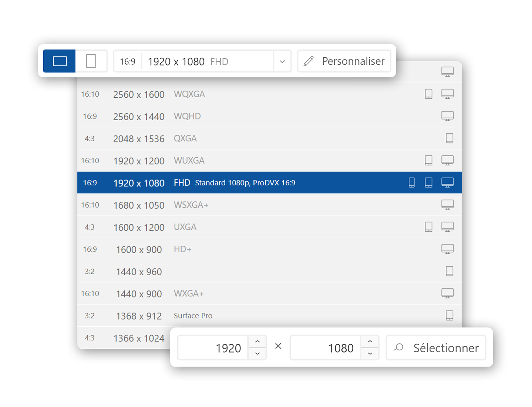The image size is (532, 407).
Task: Increase width with the up arrow
Action: tap(257, 342)
